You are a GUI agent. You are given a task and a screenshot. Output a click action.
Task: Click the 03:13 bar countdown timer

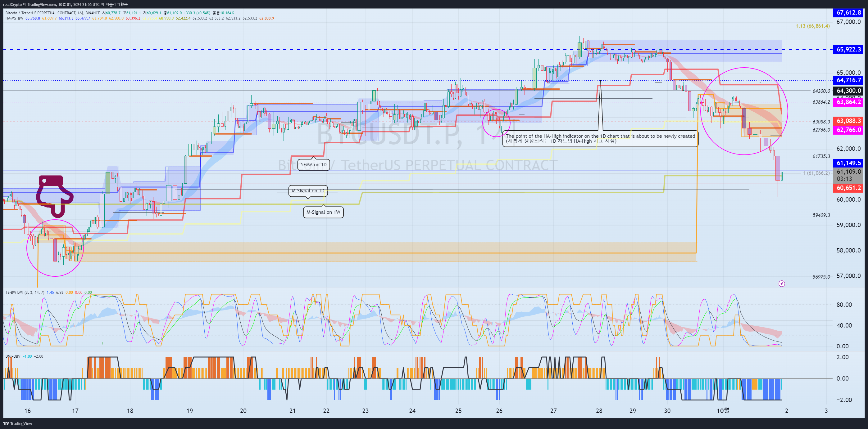(x=844, y=179)
